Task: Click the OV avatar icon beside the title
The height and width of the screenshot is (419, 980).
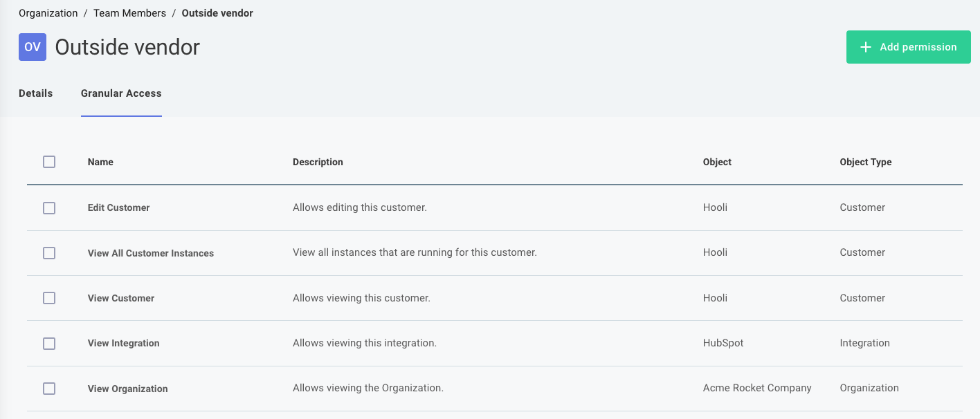Action: pyautogui.click(x=32, y=47)
